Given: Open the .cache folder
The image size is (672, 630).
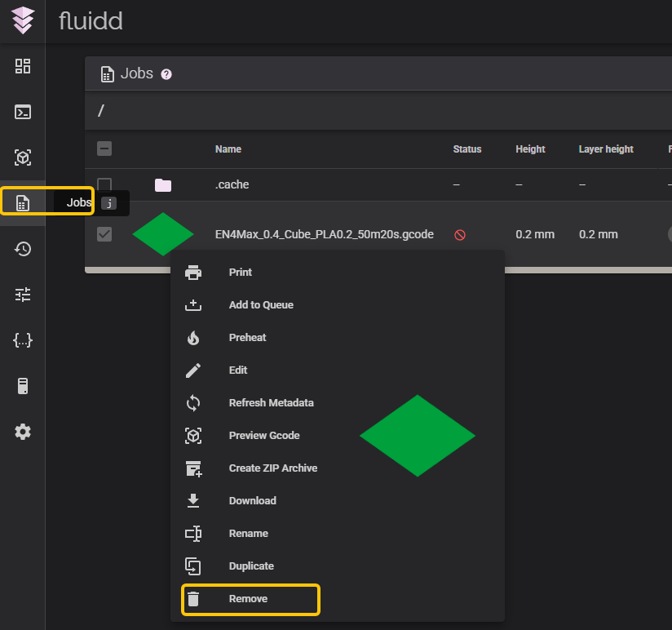Looking at the screenshot, I should [x=232, y=185].
